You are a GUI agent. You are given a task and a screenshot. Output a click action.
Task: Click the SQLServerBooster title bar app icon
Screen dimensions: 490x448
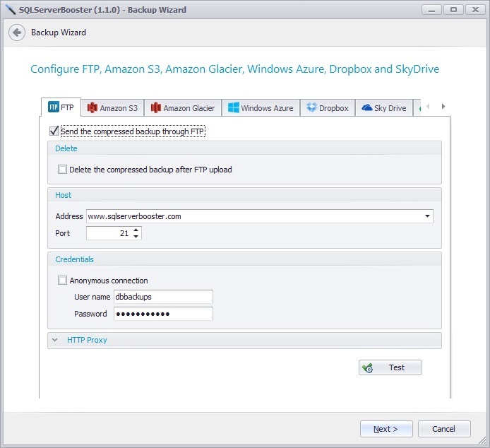[11, 10]
